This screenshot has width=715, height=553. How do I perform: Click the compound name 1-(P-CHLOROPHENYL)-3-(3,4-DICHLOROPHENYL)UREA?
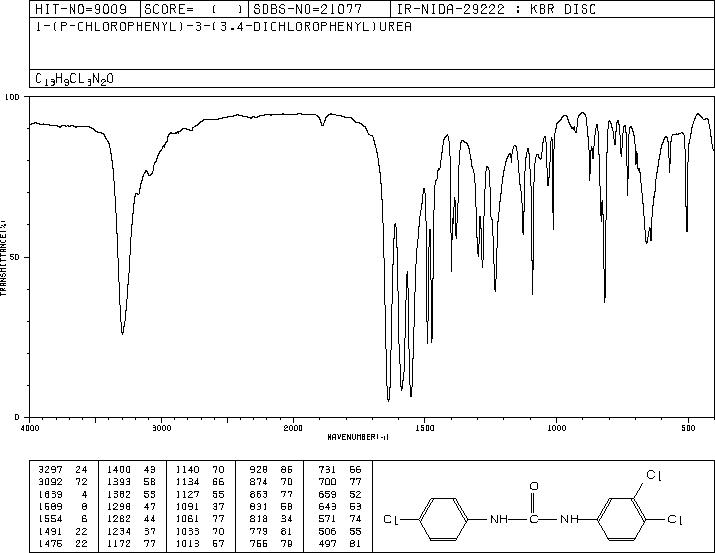(x=223, y=27)
